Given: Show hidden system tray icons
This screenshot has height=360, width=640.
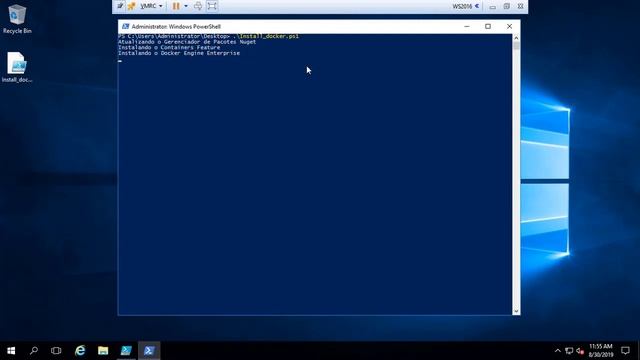Looking at the screenshot, I should tap(558, 351).
